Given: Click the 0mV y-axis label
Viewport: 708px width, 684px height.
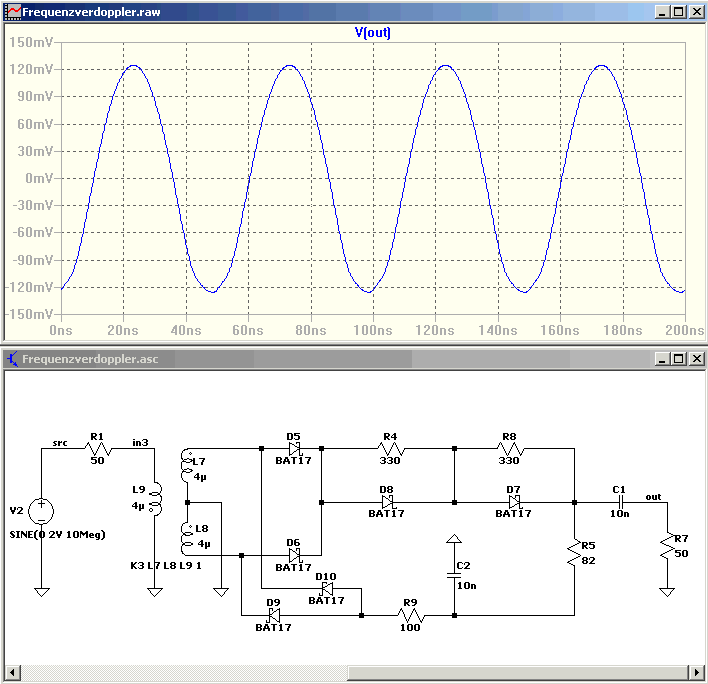Looking at the screenshot, I should (39, 178).
